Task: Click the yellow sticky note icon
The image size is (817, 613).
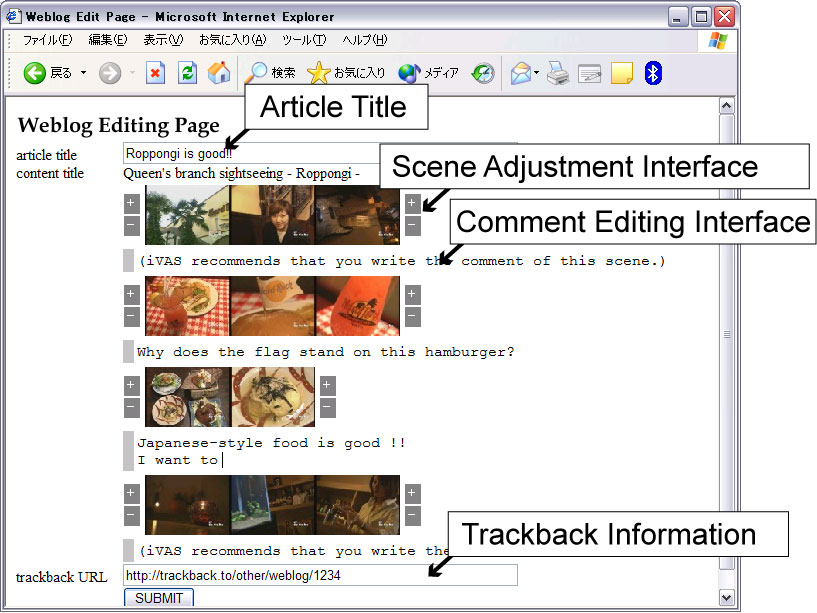Action: (622, 73)
